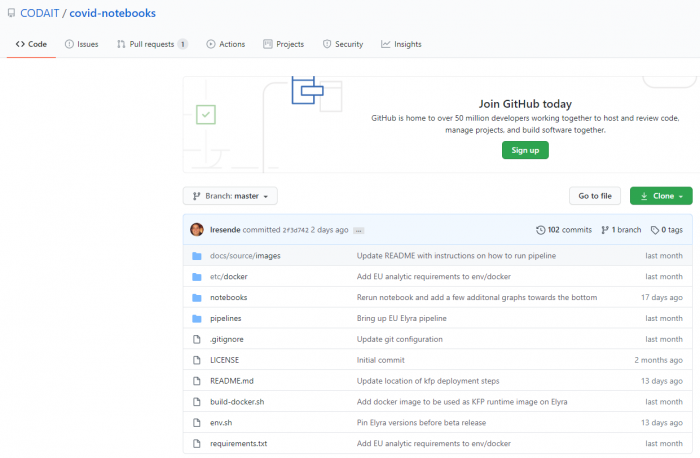Click the Go to file button
The image size is (700, 458).
pos(595,196)
